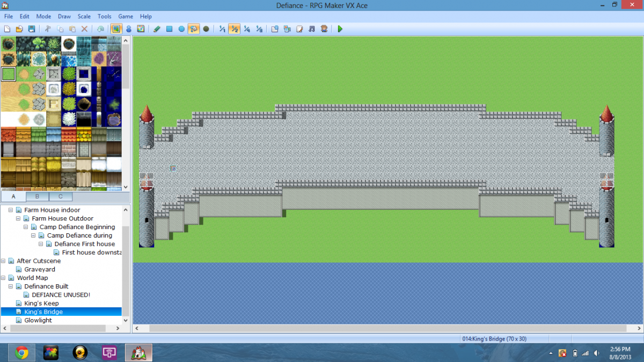Switch to tileset tab B
The height and width of the screenshot is (362, 644).
[x=37, y=196]
